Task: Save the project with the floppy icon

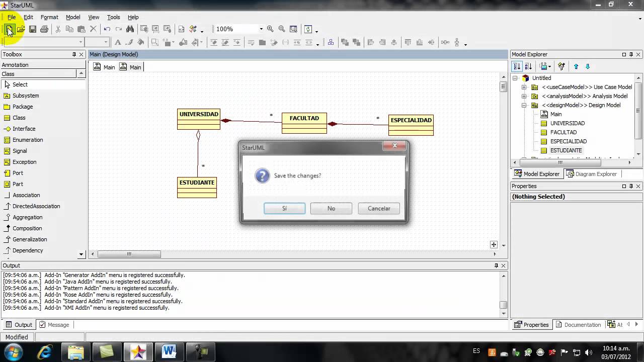Action: coord(33,29)
